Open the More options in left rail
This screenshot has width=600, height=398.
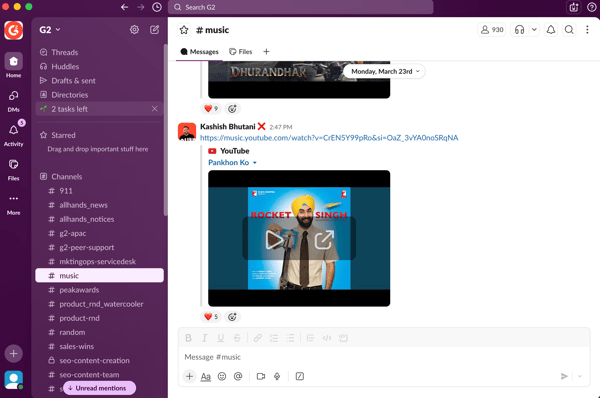click(13, 204)
